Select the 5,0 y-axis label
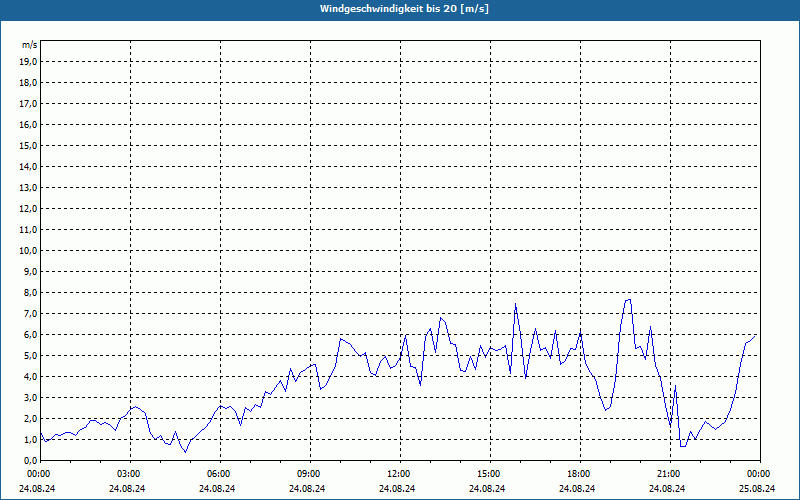The image size is (800, 500). [30, 356]
